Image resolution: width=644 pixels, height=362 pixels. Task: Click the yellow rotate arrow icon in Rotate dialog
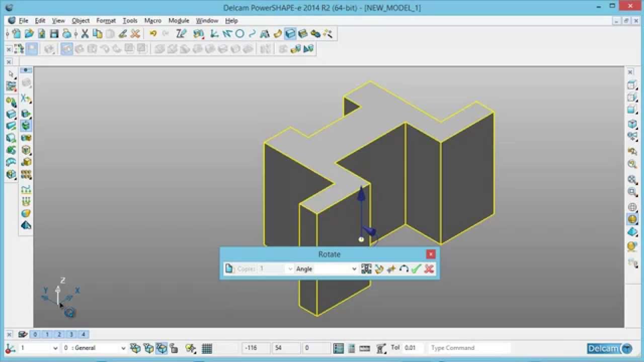click(x=379, y=269)
